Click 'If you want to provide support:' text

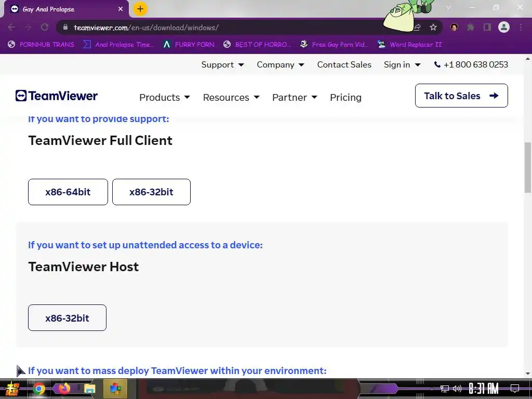point(98,119)
